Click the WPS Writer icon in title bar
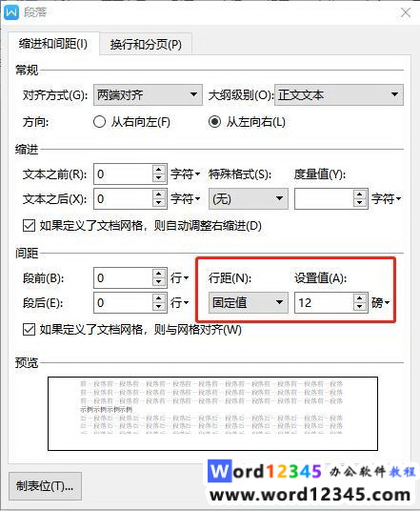The height and width of the screenshot is (511, 420). point(11,12)
